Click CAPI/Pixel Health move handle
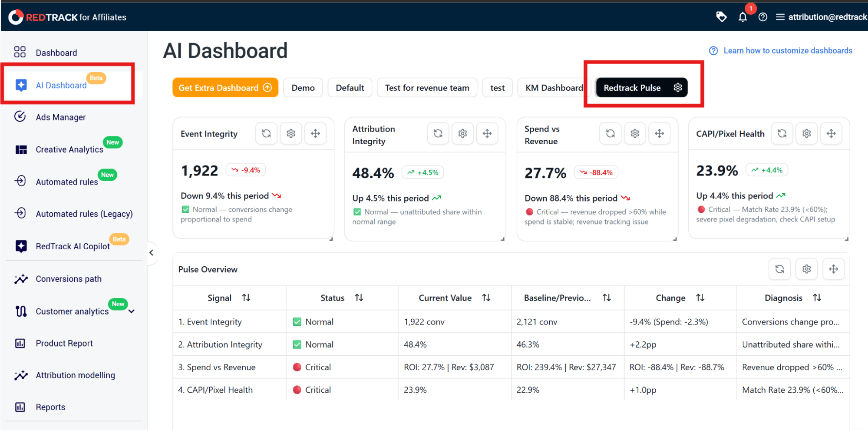The height and width of the screenshot is (430, 868). pos(831,133)
